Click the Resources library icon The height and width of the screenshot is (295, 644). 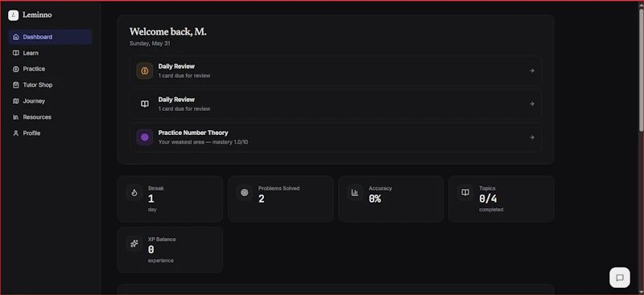(15, 117)
